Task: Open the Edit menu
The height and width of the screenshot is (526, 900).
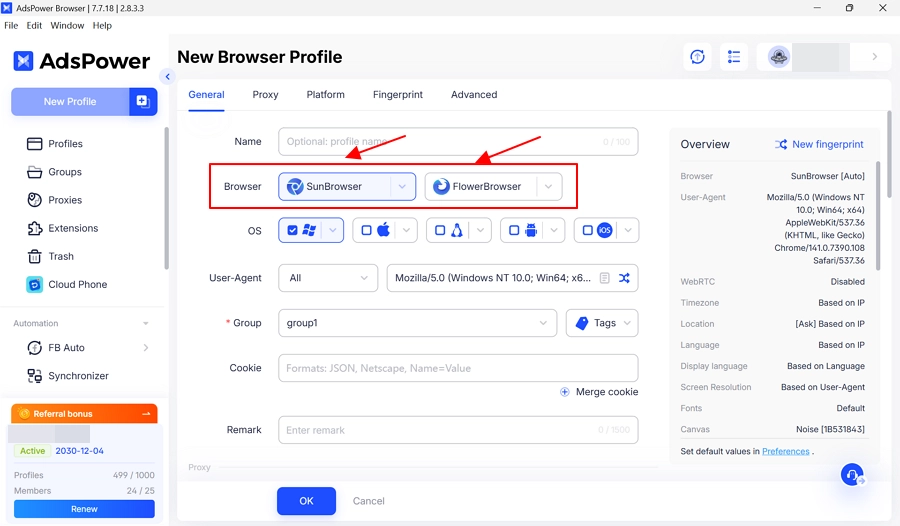Action: coord(34,25)
